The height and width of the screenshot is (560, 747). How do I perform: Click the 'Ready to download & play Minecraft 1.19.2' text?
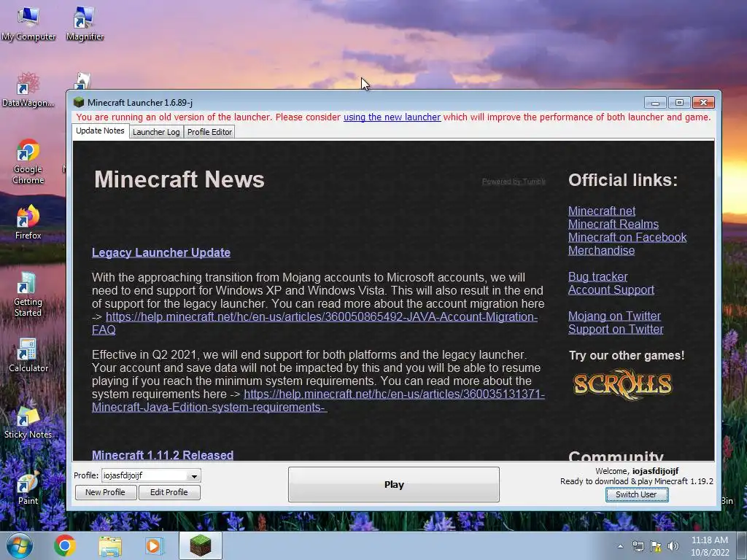click(636, 481)
